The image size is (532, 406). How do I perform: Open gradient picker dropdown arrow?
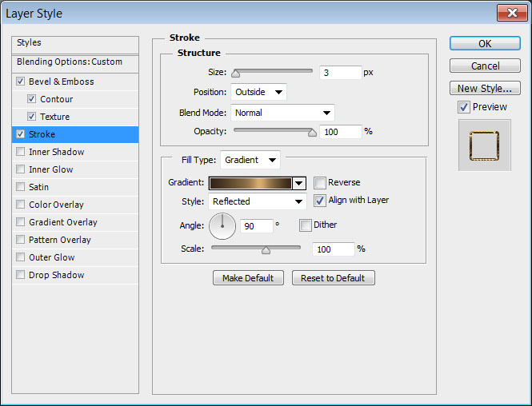299,183
